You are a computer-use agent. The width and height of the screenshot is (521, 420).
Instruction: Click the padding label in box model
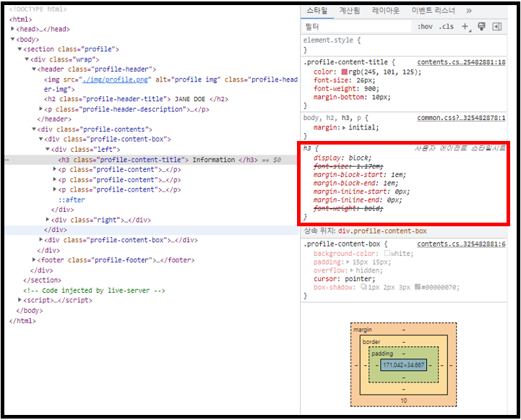[x=382, y=353]
